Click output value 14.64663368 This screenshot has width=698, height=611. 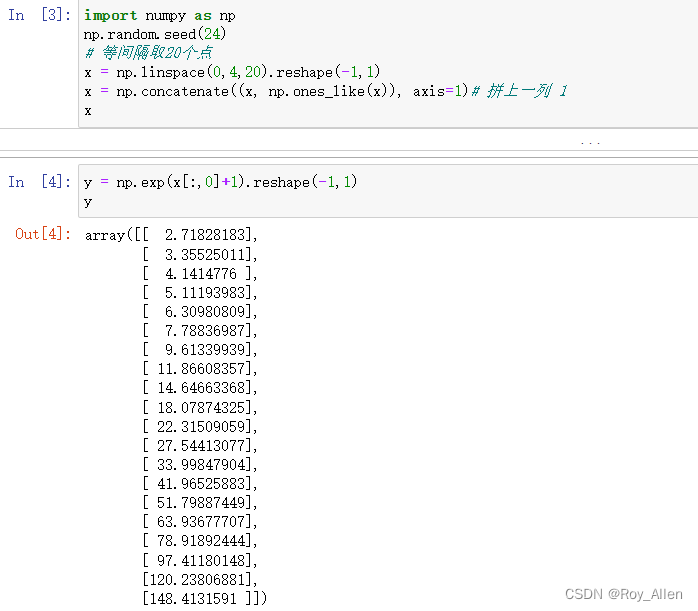pyautogui.click(x=201, y=388)
